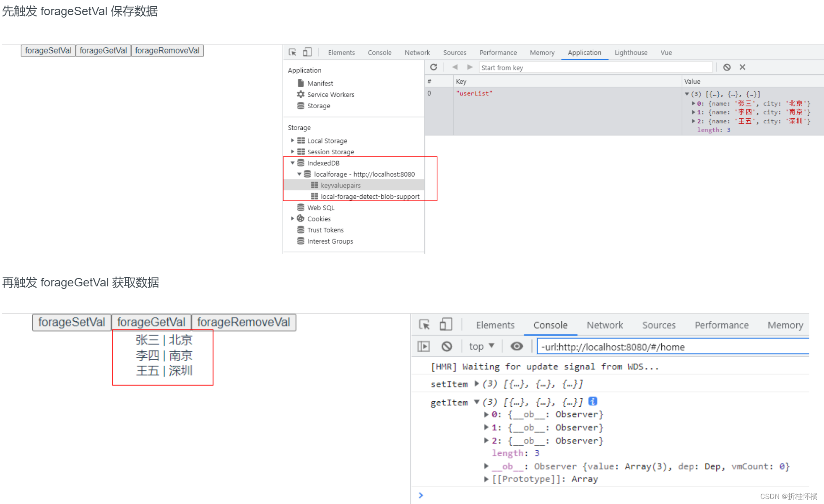
Task: Expand Session Storage tree node
Action: [x=292, y=151]
